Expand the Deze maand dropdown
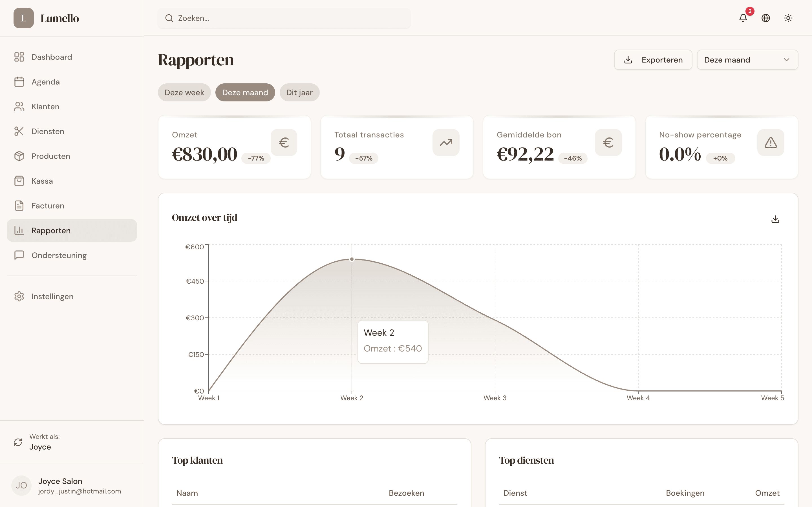The image size is (812, 507). tap(747, 60)
